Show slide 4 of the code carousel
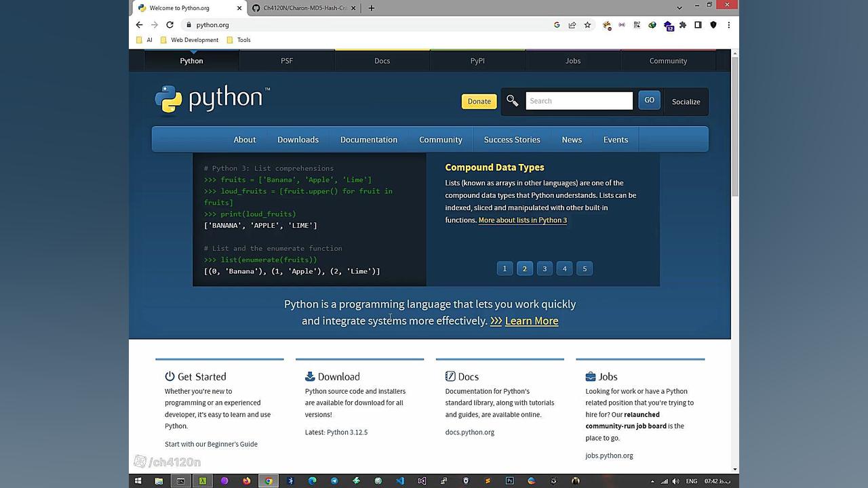 [564, 268]
